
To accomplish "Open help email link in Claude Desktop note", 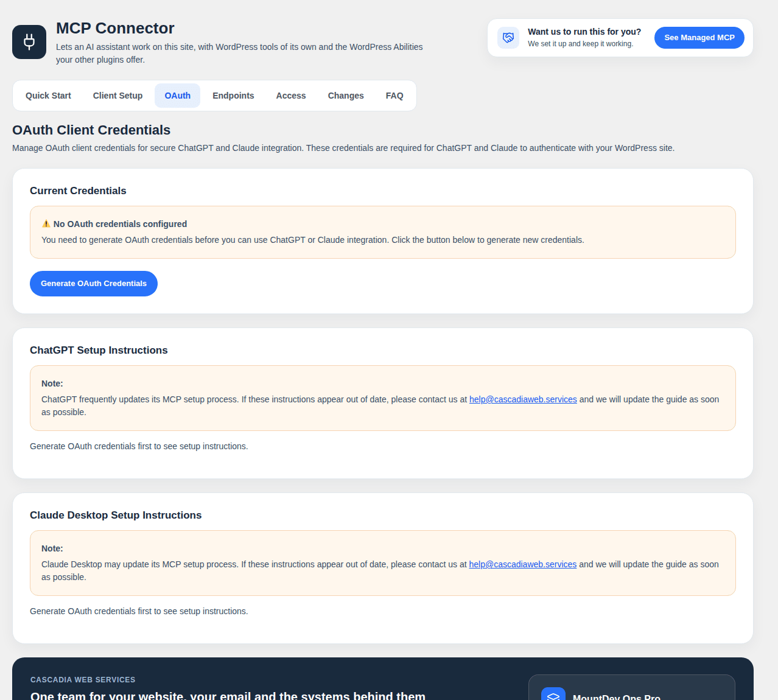I will pos(522,564).
